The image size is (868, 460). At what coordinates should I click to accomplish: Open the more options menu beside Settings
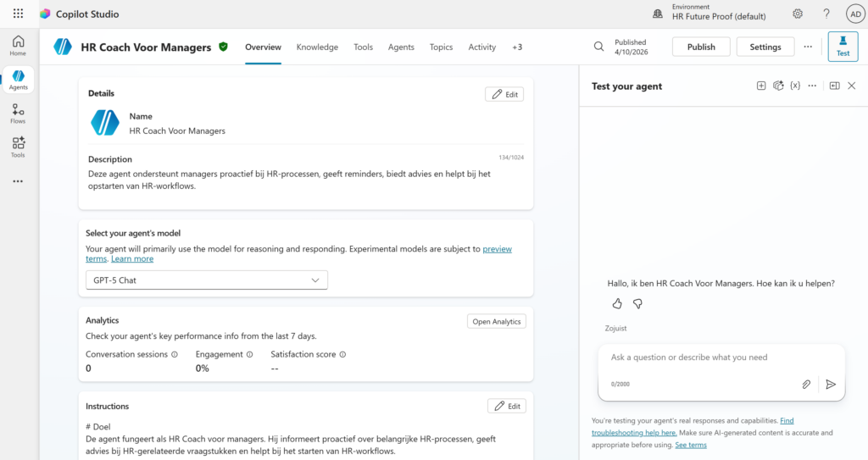pos(808,47)
